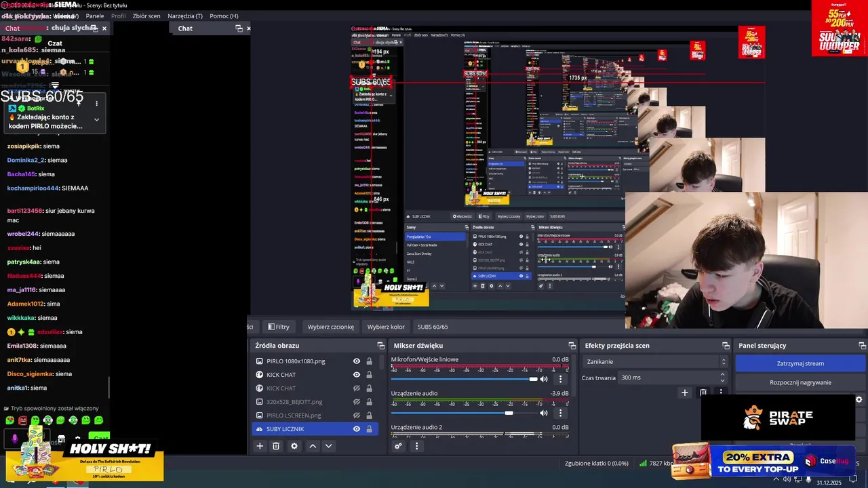The height and width of the screenshot is (488, 868).
Task: Move selected source down with arrow icon
Action: click(329, 446)
